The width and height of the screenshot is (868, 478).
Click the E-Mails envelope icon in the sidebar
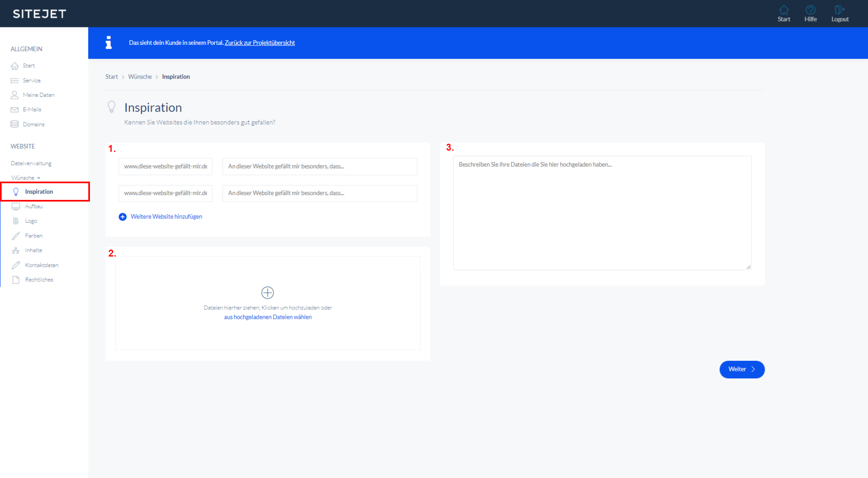click(x=15, y=110)
